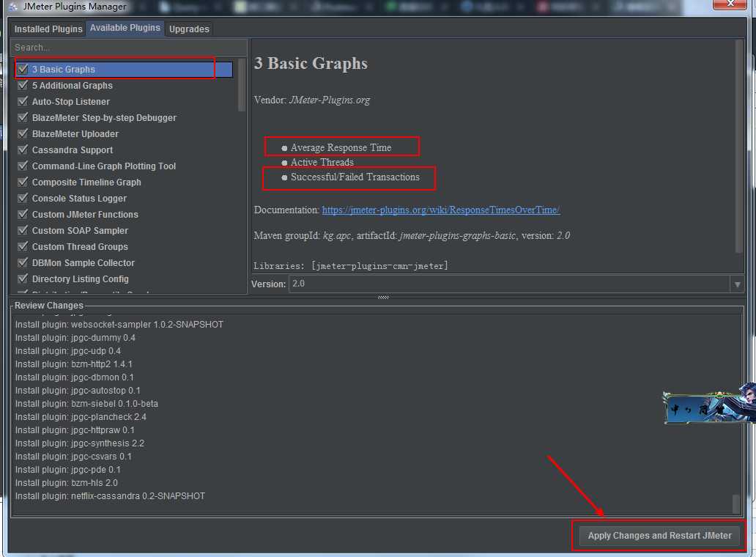Image resolution: width=756 pixels, height=557 pixels.
Task: Open the Available Plugins tab
Action: [125, 28]
